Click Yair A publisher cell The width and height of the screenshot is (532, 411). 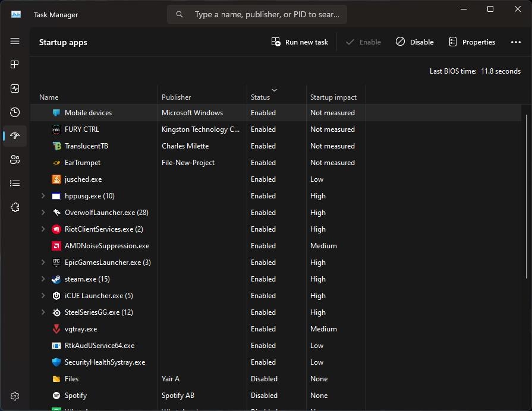click(x=171, y=379)
